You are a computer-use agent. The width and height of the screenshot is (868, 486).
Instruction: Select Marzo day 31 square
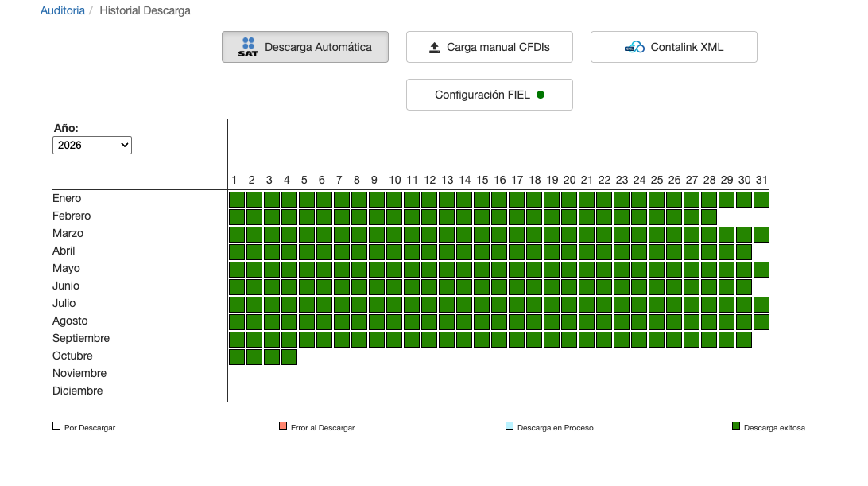(x=761, y=235)
